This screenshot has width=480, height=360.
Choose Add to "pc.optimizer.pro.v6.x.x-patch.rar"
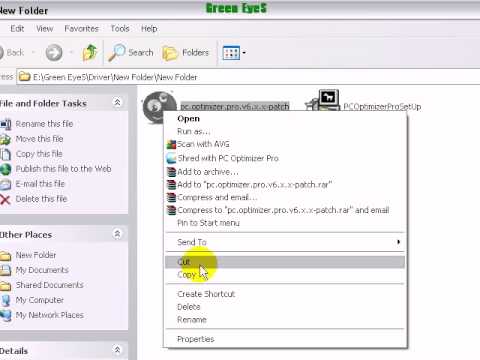285,185
